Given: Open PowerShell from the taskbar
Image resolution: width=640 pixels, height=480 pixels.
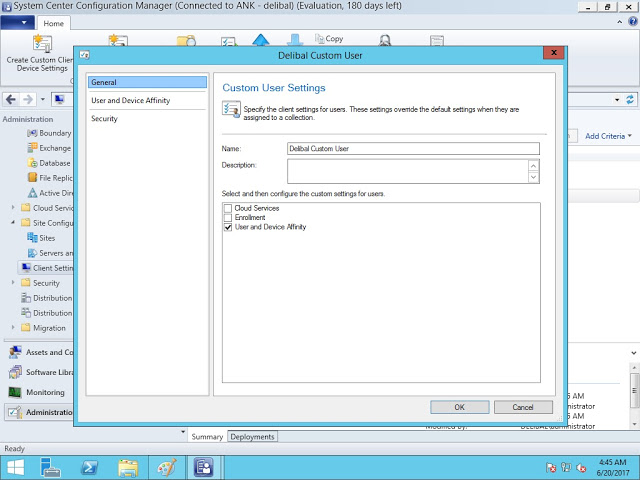Looking at the screenshot, I should pos(88,466).
